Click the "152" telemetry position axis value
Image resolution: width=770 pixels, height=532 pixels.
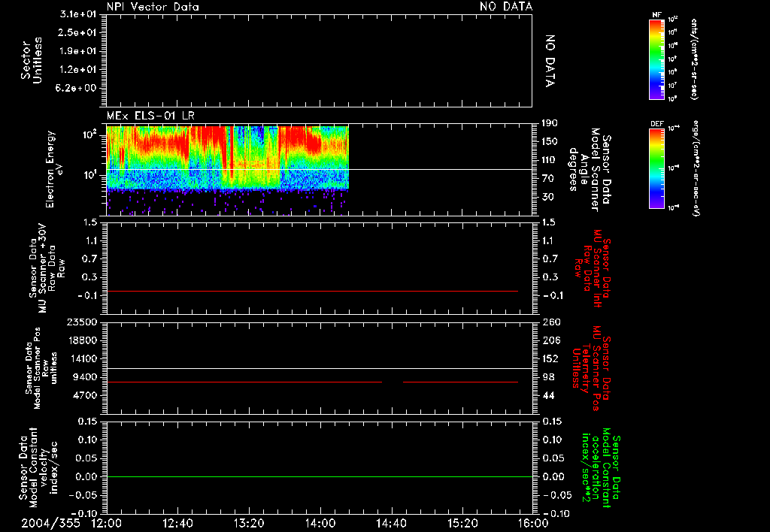[x=550, y=358]
